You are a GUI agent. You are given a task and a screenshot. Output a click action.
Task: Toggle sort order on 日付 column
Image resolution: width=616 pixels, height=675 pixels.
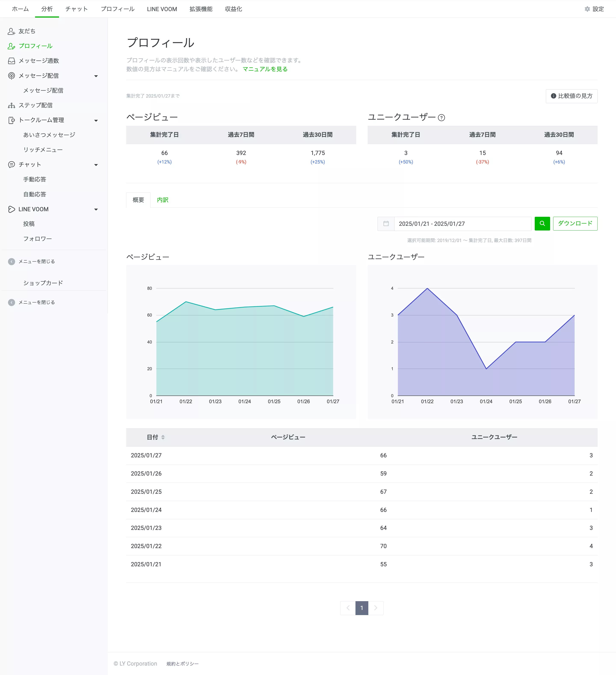[x=163, y=437]
